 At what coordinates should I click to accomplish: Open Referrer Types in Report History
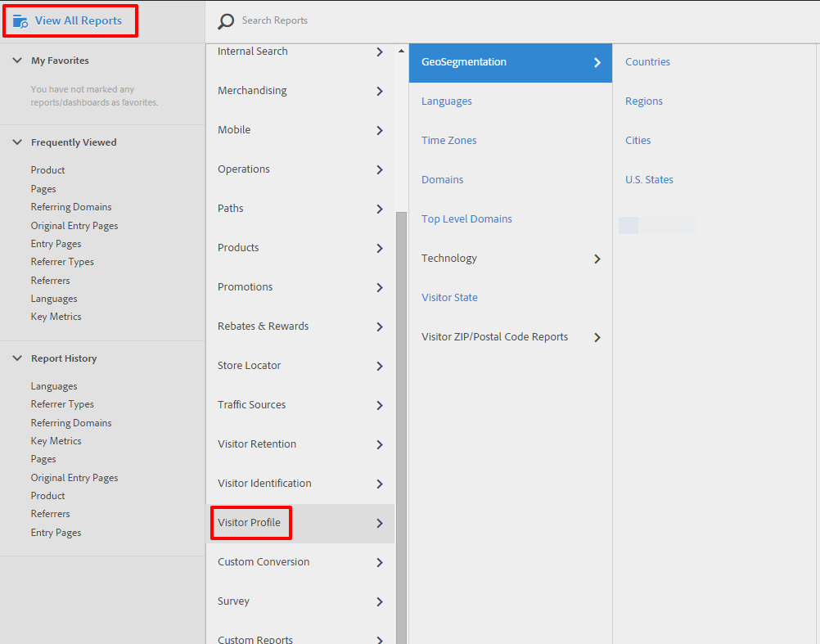click(x=62, y=404)
